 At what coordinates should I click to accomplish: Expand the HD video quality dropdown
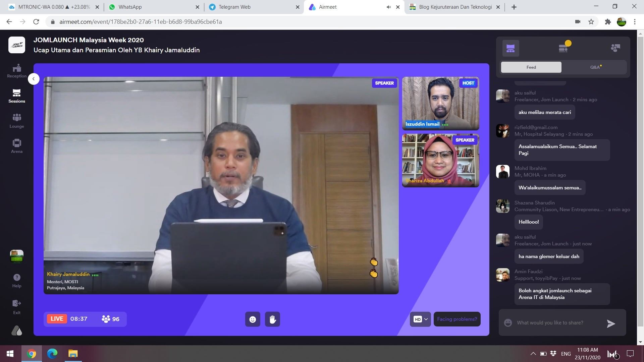tap(420, 319)
